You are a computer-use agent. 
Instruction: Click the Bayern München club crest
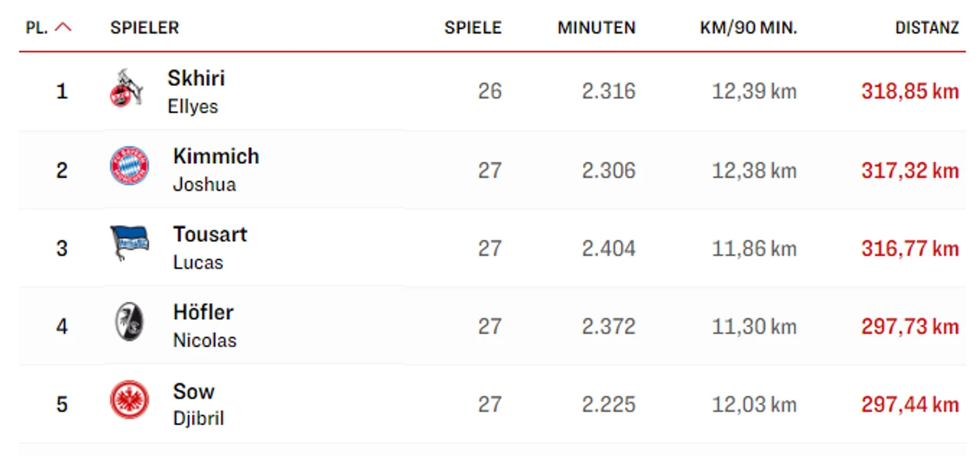130,166
